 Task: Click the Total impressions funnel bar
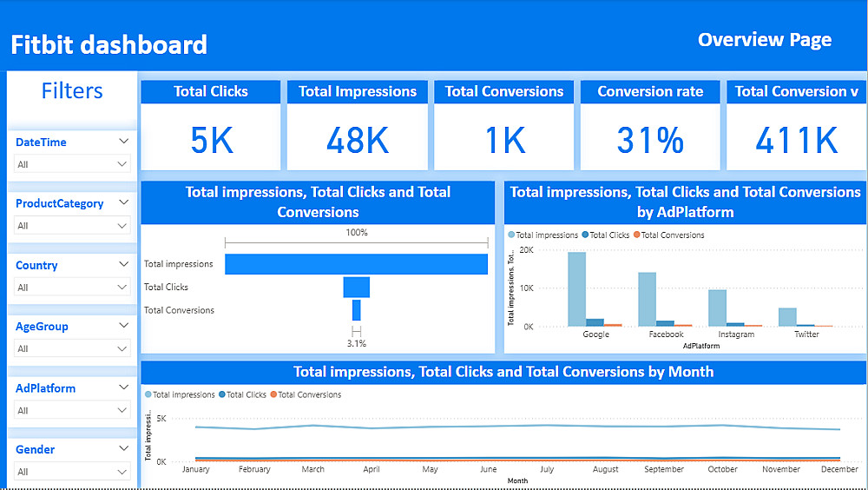click(356, 264)
